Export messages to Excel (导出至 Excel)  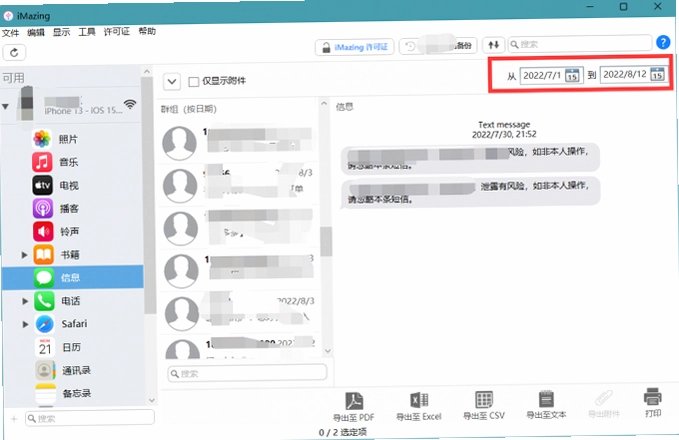click(419, 406)
